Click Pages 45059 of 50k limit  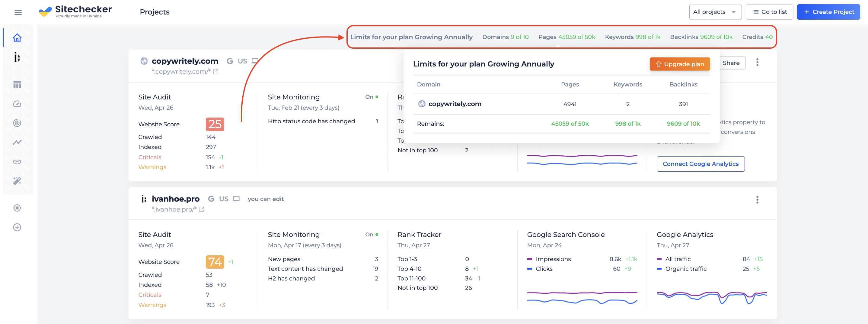pyautogui.click(x=567, y=37)
